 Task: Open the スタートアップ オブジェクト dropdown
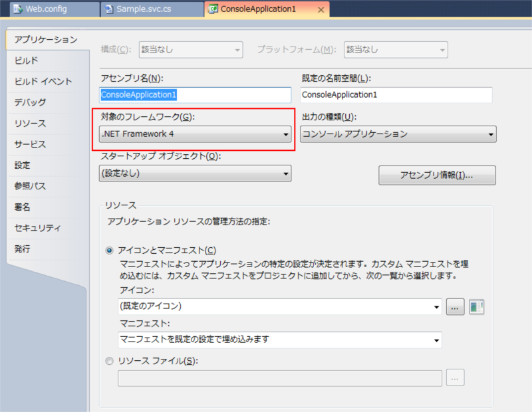pyautogui.click(x=195, y=173)
